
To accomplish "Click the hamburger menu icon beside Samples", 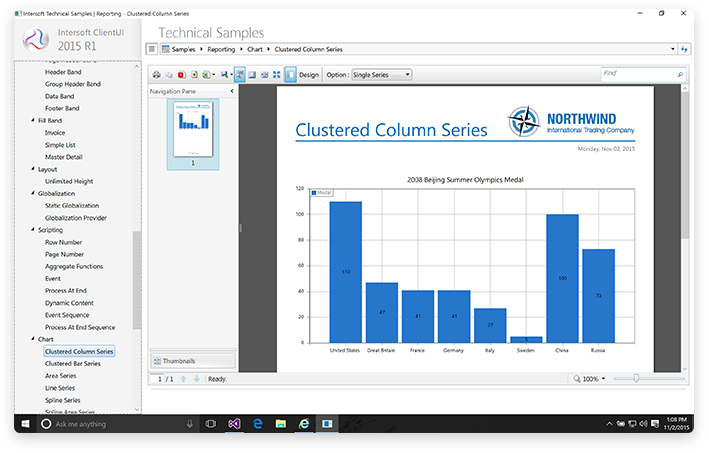I will [x=151, y=48].
